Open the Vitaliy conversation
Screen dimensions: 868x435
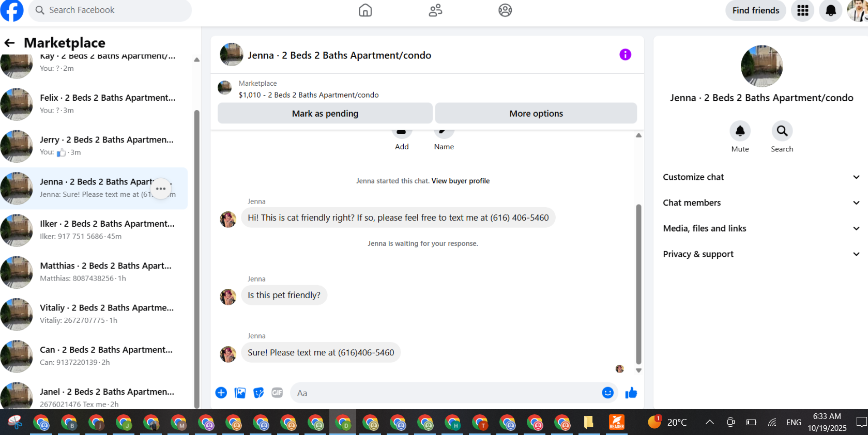click(x=94, y=314)
